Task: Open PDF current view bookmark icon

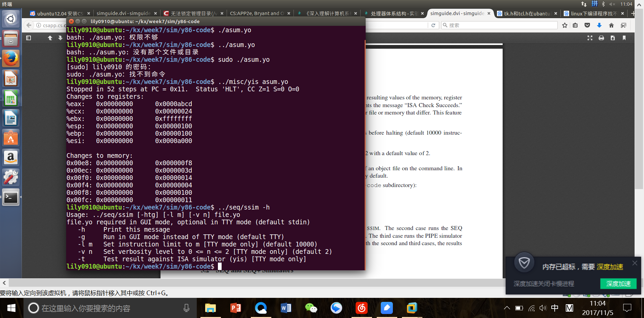Action: click(624, 38)
